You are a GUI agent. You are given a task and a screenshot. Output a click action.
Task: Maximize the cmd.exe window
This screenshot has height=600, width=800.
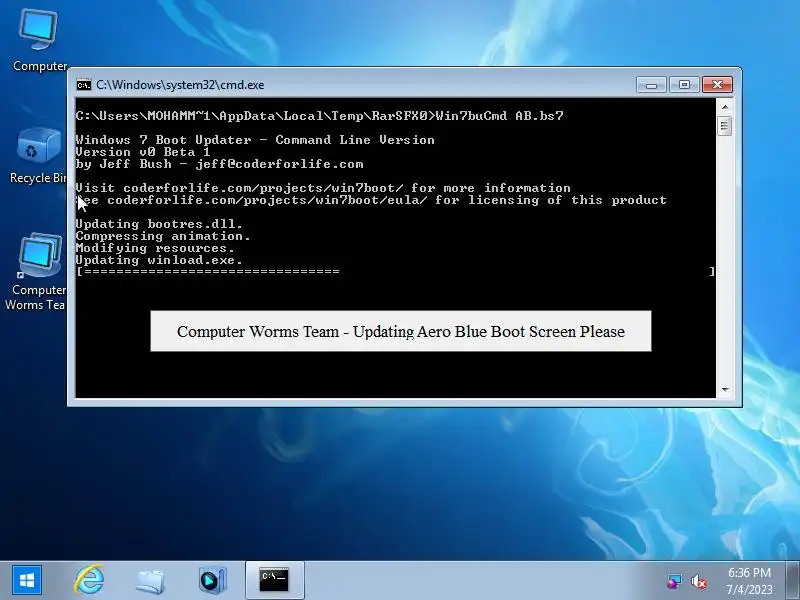pos(684,85)
